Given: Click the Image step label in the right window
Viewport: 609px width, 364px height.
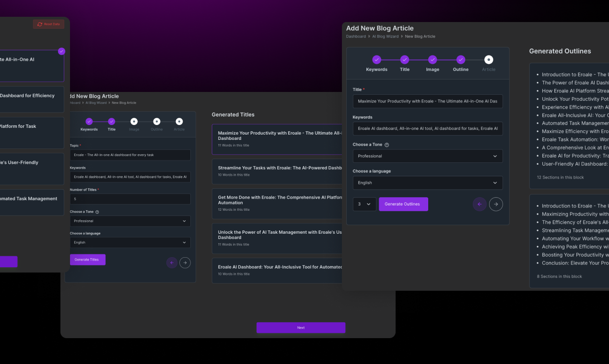Looking at the screenshot, I should click(x=433, y=69).
